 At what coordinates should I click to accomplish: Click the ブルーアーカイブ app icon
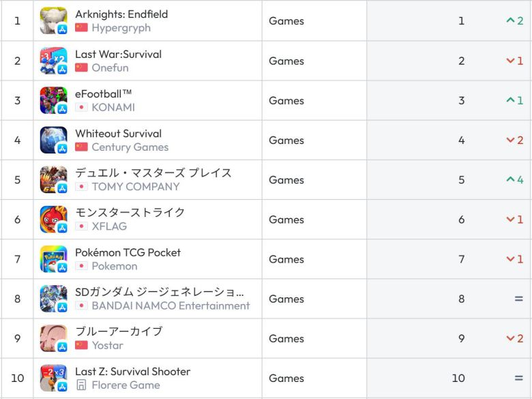point(53,338)
